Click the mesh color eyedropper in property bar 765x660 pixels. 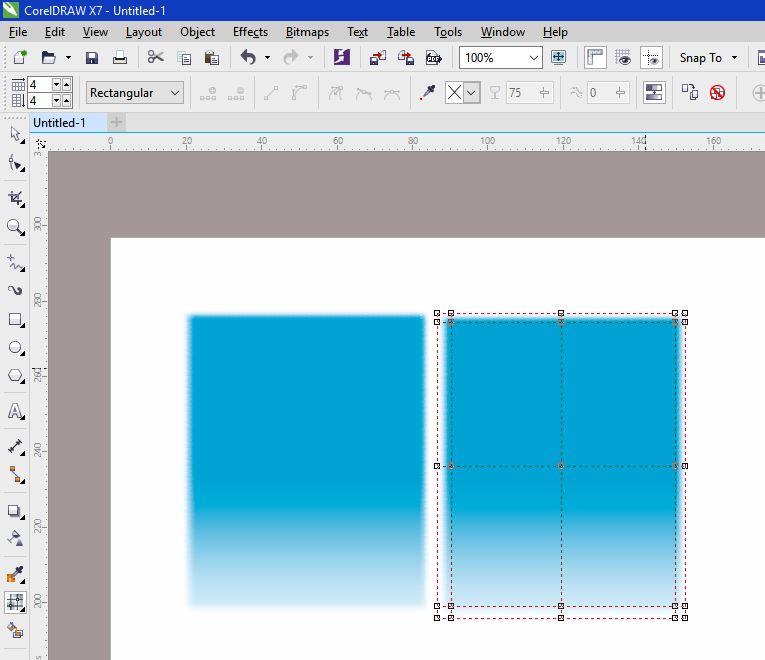(x=428, y=92)
